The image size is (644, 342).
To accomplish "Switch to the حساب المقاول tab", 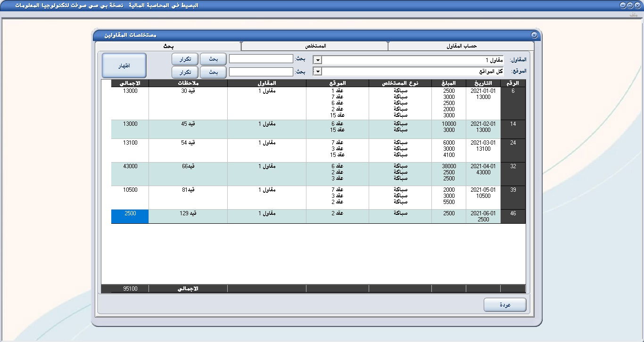I will click(x=462, y=46).
